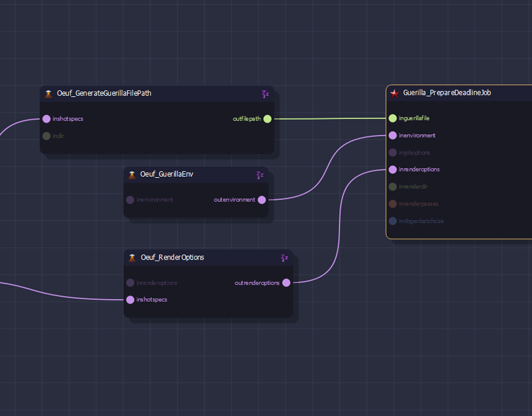
Task: Click the sleep Zz icon on Oeuf_RenderOptions
Action: (285, 258)
